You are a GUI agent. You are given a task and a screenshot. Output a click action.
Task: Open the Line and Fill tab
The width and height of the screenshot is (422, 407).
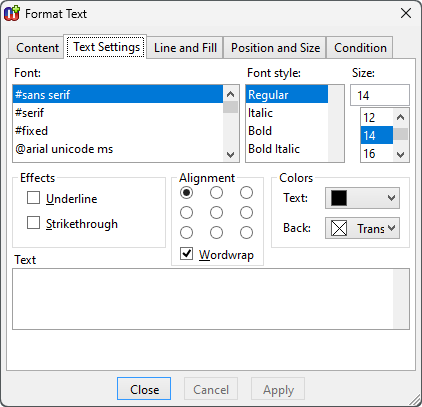[x=185, y=48]
